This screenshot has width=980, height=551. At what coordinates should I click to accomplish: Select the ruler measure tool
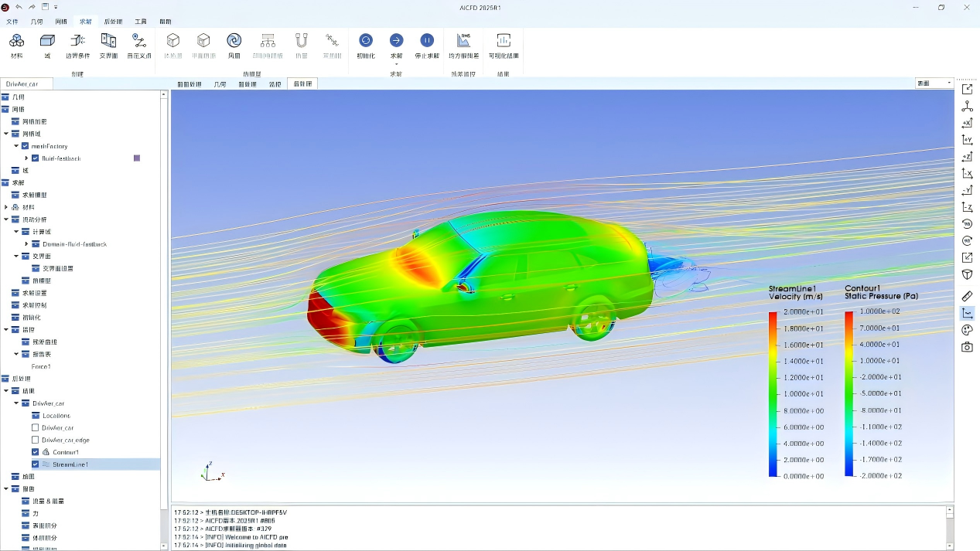click(x=967, y=296)
